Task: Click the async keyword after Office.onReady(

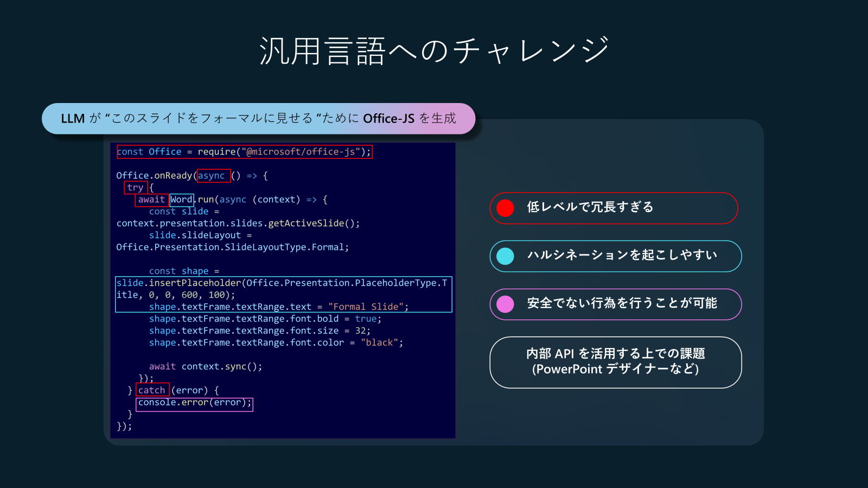Action: (x=214, y=176)
